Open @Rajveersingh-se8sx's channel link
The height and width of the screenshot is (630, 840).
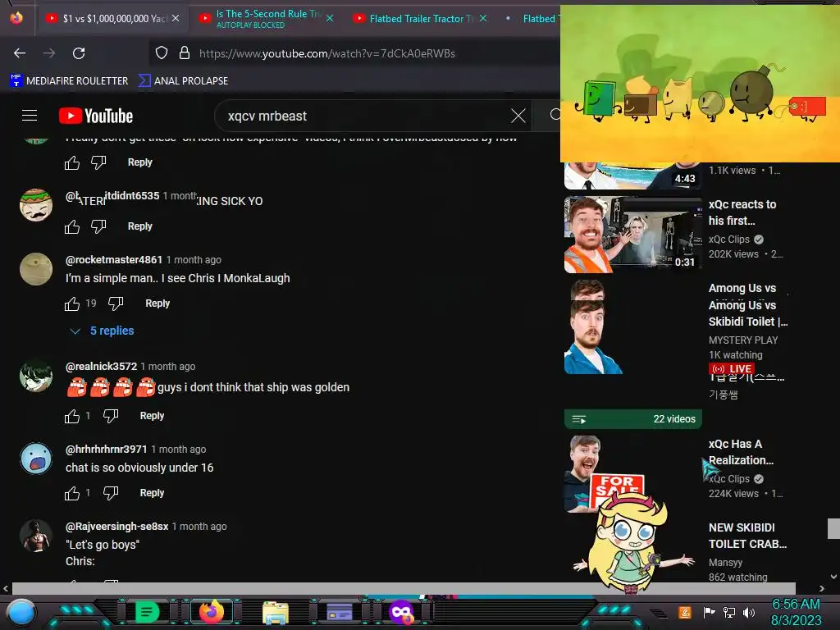coord(116,527)
